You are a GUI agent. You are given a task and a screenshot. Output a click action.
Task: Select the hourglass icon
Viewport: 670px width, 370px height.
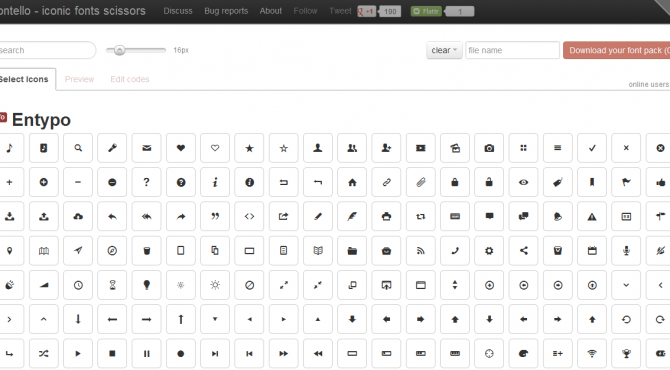[112, 285]
